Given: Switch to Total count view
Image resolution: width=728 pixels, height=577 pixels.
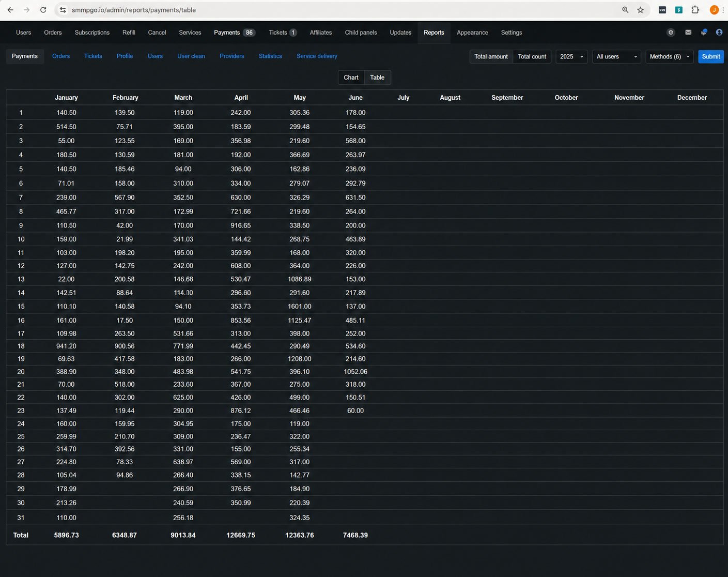Looking at the screenshot, I should click(x=532, y=56).
